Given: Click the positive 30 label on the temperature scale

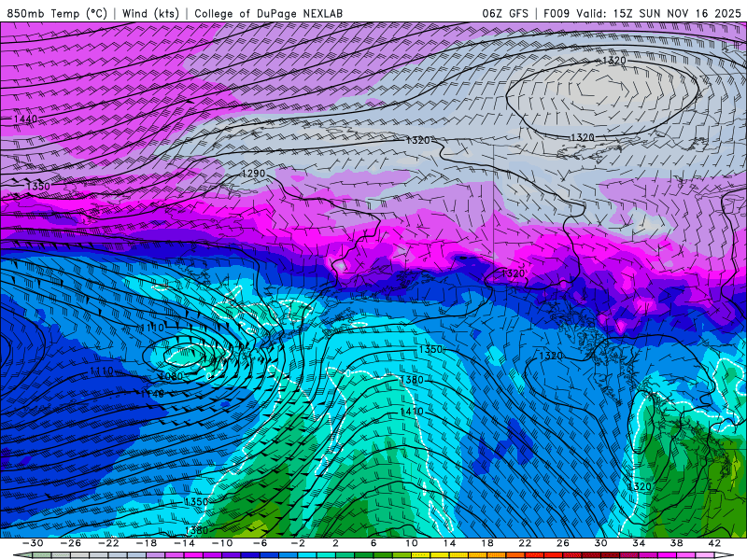Looking at the screenshot, I should (x=600, y=543).
